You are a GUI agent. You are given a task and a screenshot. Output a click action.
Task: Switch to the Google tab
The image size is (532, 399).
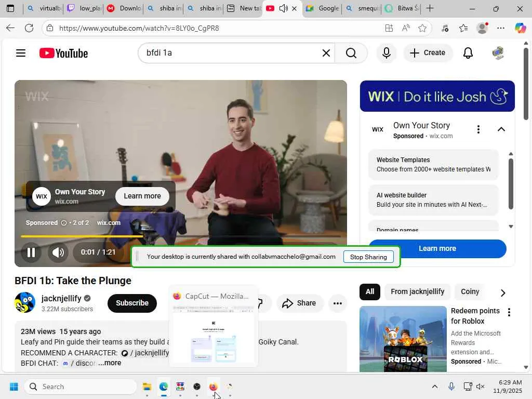click(x=323, y=8)
